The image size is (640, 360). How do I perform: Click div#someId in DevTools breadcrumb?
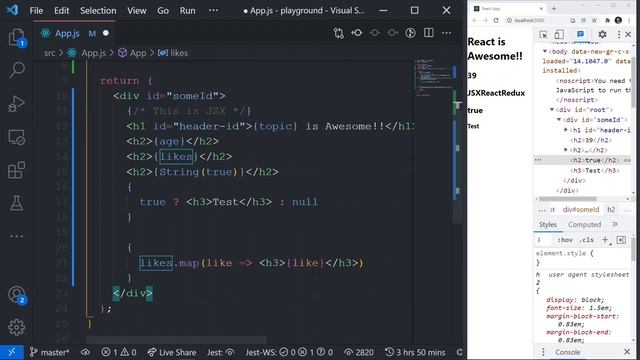(x=581, y=209)
